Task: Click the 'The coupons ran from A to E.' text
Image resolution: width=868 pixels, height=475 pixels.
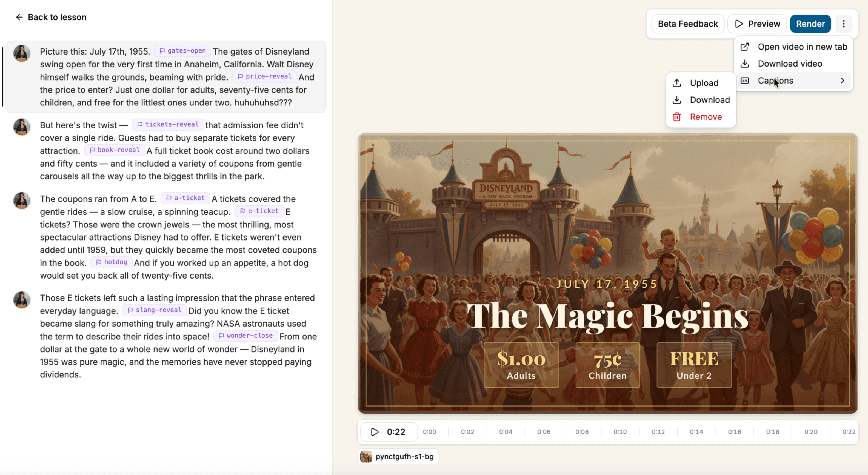Action: (98, 199)
